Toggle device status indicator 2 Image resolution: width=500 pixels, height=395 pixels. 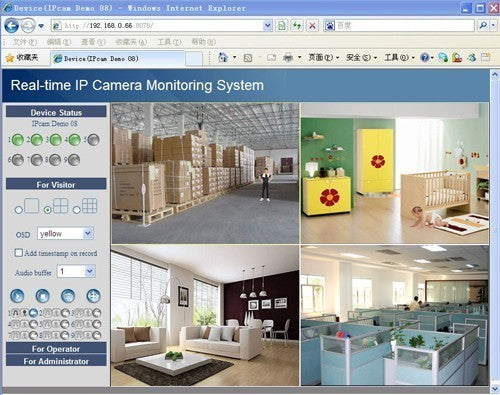37,140
